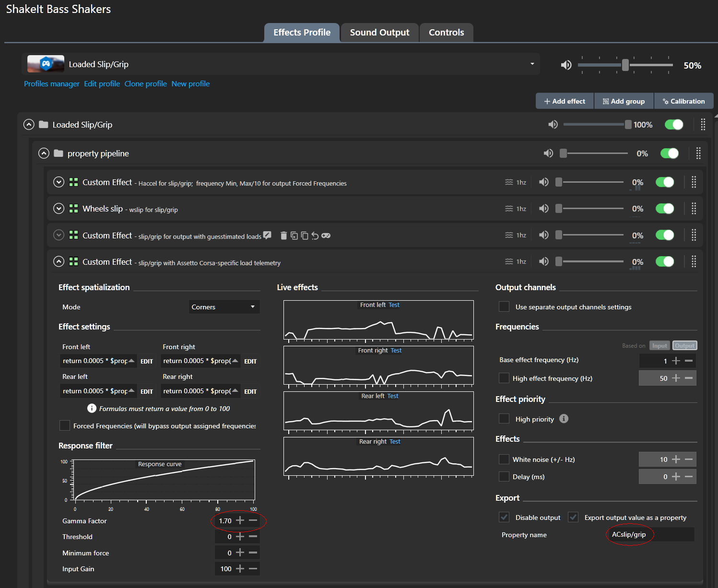
Task: Toggle off the Loaded Slip/Grip group switch
Action: [x=674, y=125]
